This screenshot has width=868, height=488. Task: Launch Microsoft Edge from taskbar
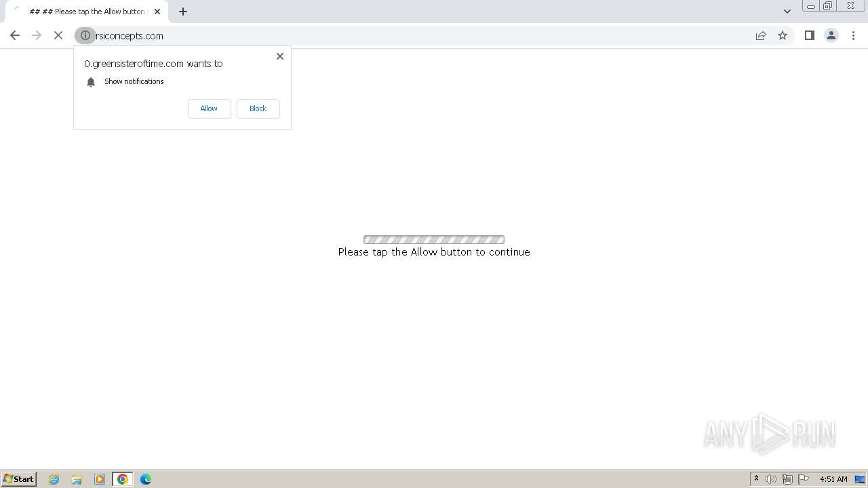tap(146, 479)
